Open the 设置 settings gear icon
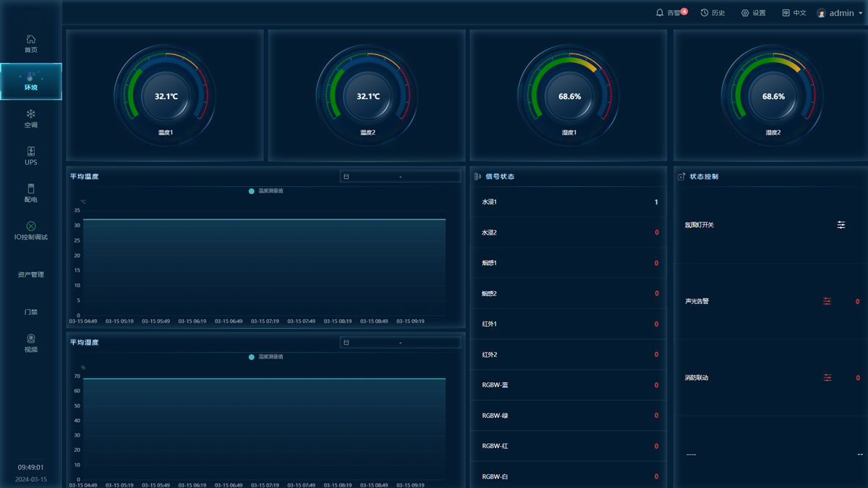This screenshot has width=868, height=488. point(745,13)
